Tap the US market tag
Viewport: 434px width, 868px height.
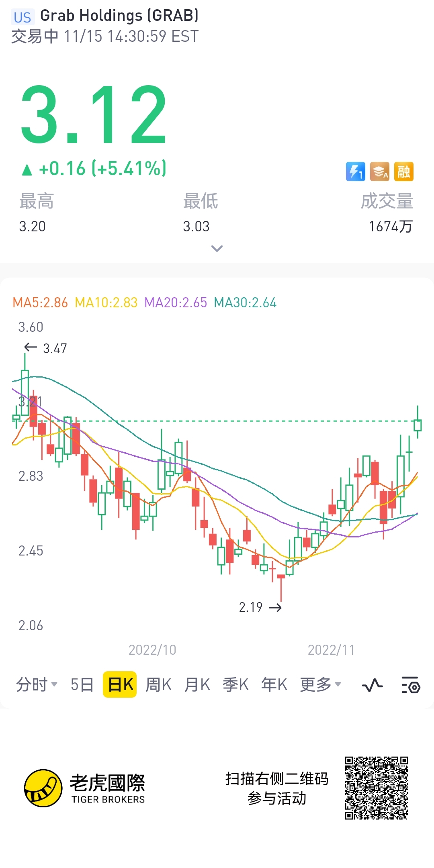click(23, 17)
